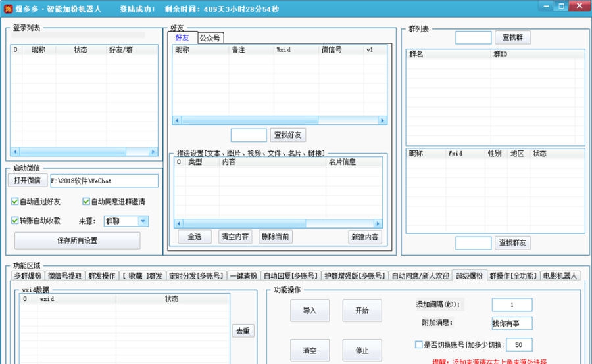Click the friends list left scroll arrow
Screen dimensions: 592x364
click(x=177, y=120)
